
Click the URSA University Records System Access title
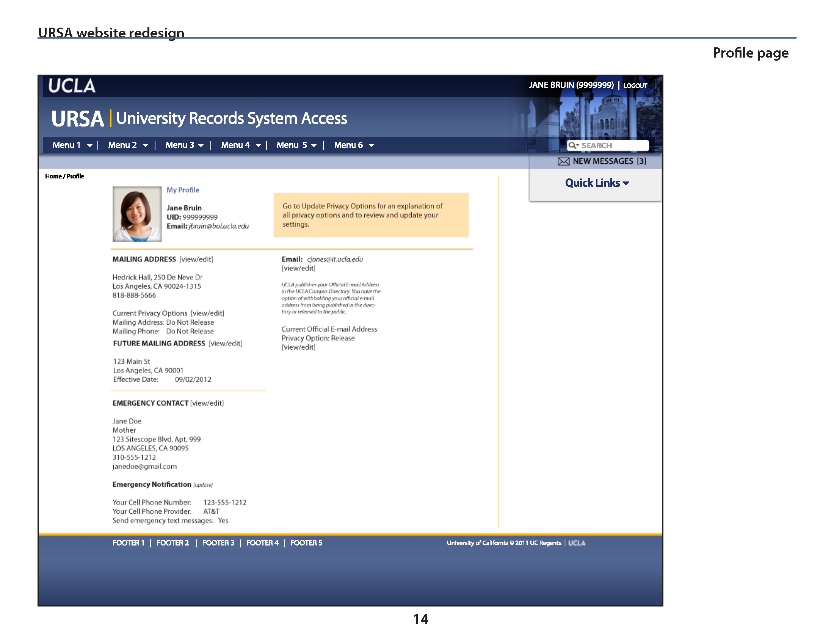coord(199,119)
